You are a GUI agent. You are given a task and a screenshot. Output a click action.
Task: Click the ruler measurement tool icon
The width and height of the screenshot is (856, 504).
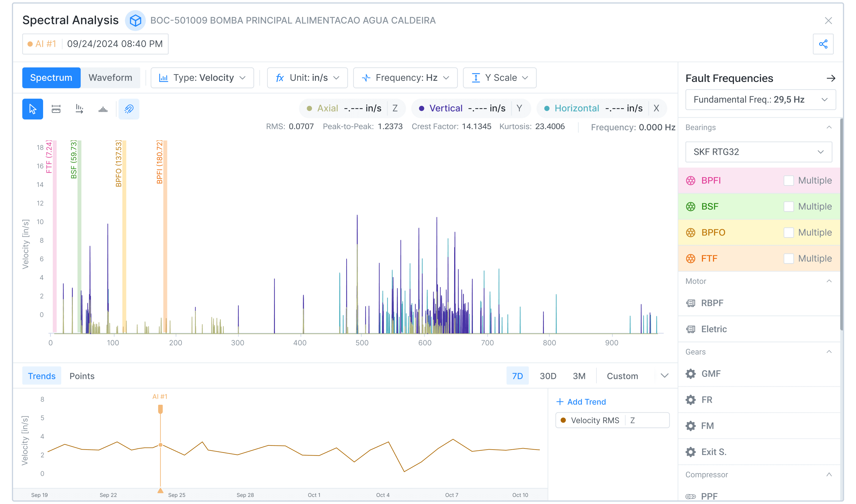coord(56,109)
